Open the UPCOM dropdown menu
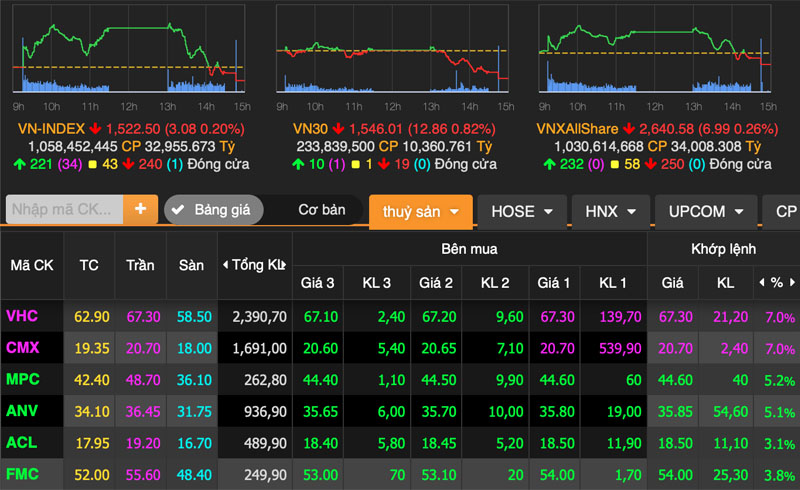 coord(704,211)
